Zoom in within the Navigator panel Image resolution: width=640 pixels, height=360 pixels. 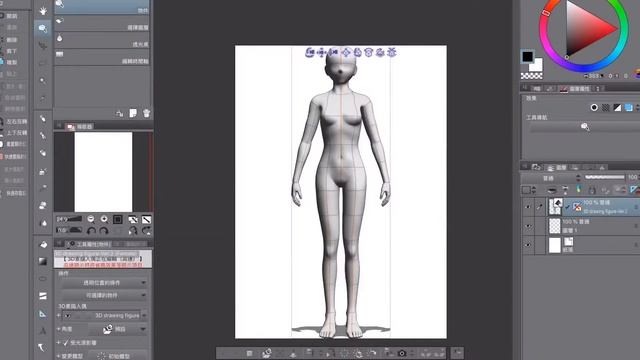(104, 219)
